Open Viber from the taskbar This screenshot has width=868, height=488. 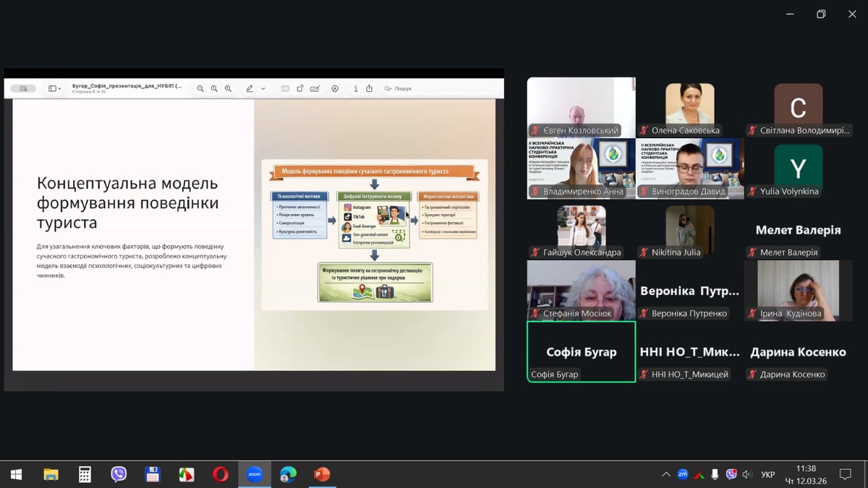119,474
